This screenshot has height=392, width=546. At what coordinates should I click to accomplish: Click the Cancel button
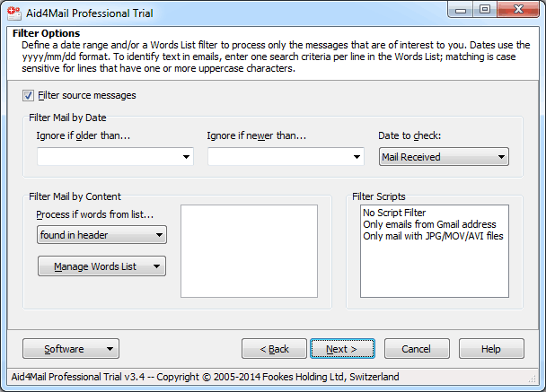[x=417, y=349]
